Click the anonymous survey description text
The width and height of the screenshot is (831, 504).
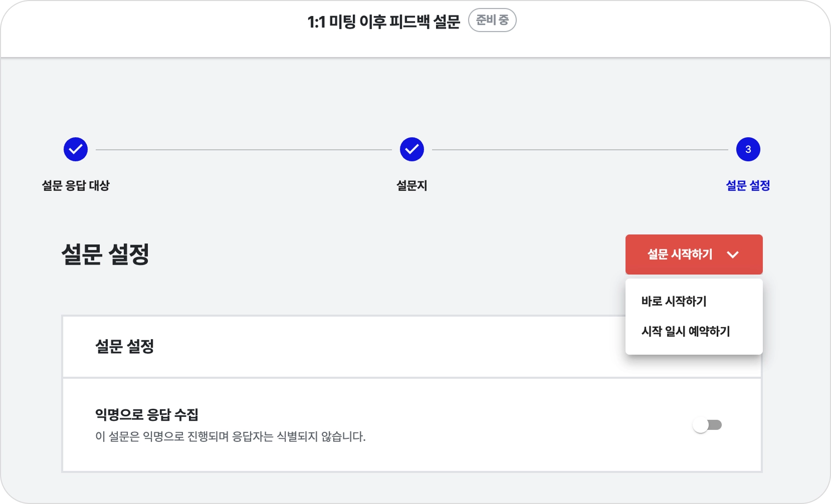(x=230, y=437)
